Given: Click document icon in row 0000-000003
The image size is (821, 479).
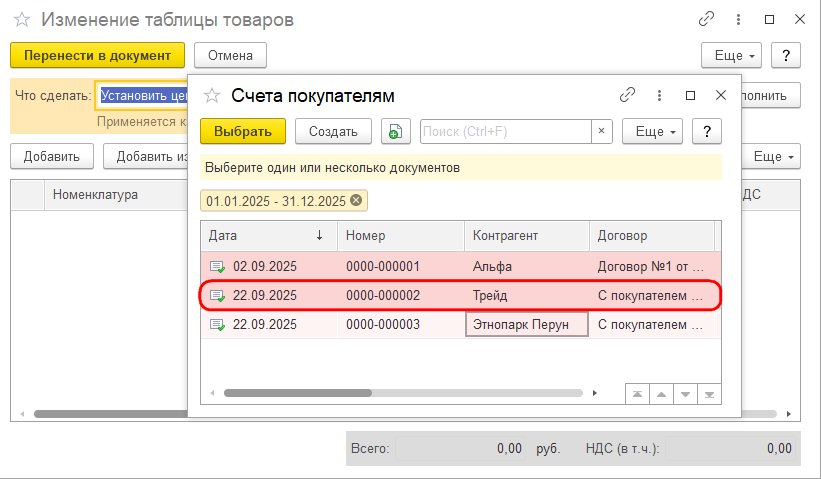Looking at the screenshot, I should tap(217, 325).
